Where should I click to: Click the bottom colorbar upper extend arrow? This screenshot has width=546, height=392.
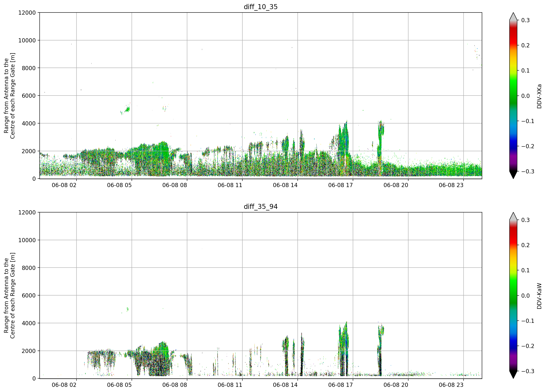pos(513,216)
